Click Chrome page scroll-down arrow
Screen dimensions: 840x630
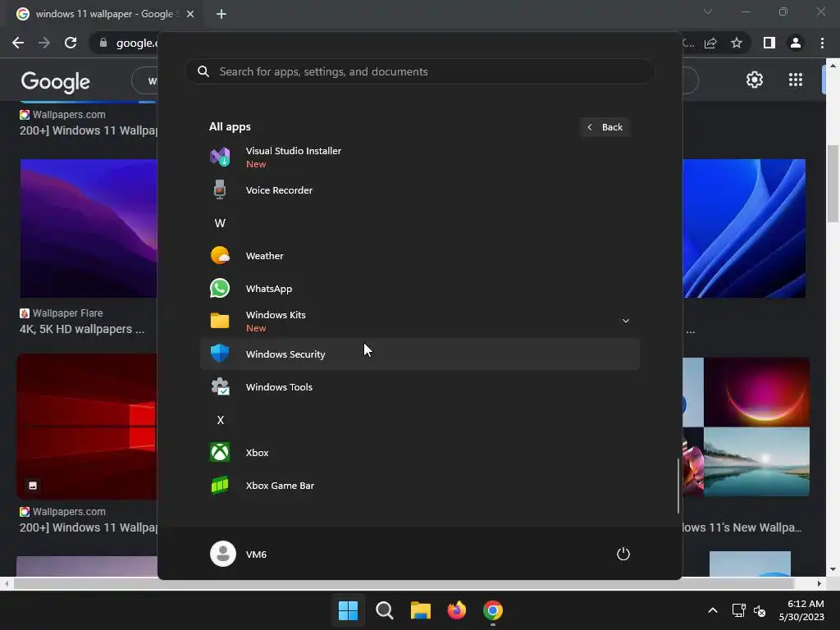[833, 569]
